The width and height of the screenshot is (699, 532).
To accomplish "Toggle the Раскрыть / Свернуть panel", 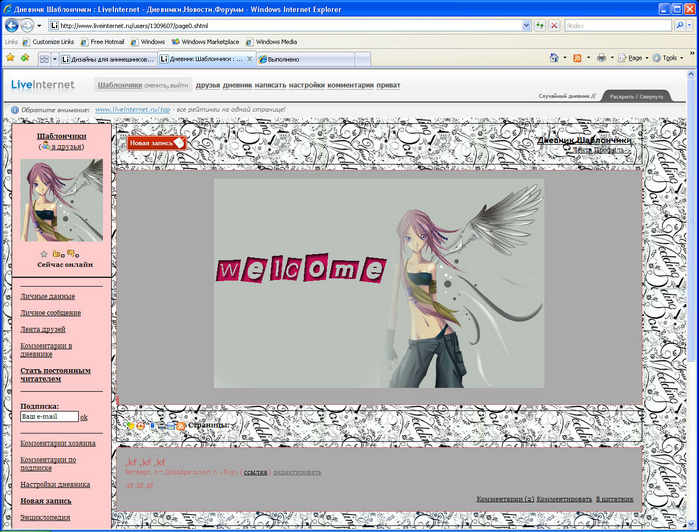I will 636,96.
